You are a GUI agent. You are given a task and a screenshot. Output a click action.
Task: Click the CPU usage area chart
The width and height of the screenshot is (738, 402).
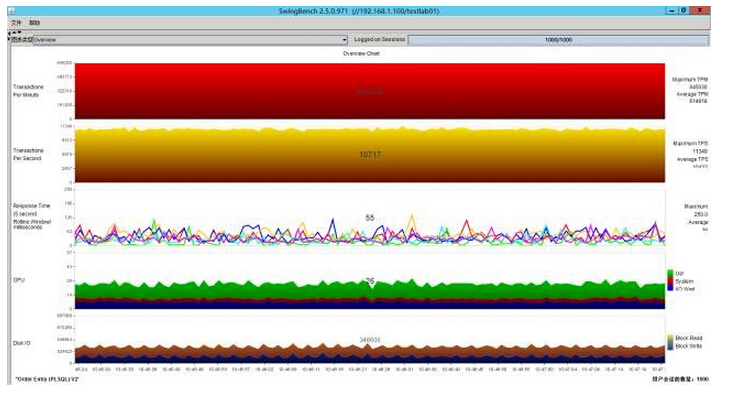(370, 281)
